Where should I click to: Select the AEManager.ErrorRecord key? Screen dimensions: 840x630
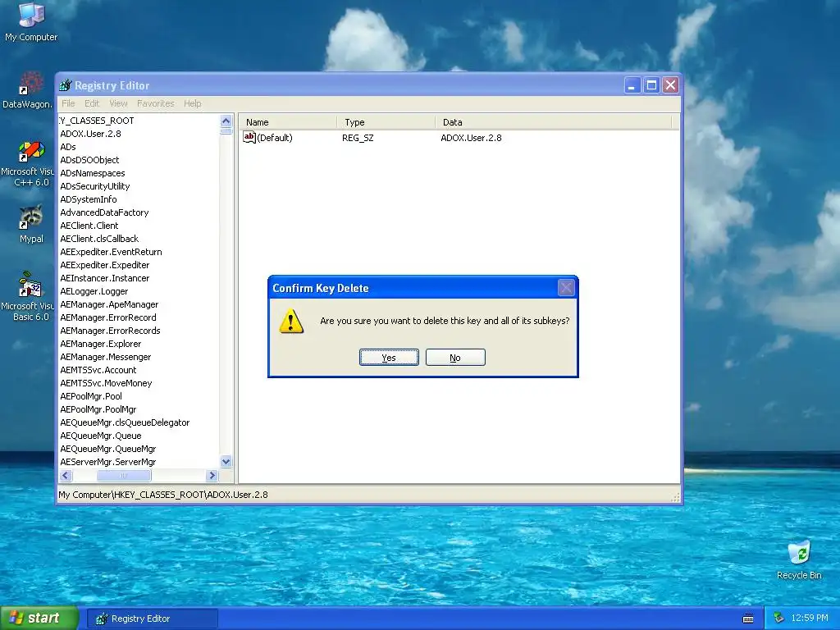pos(108,317)
